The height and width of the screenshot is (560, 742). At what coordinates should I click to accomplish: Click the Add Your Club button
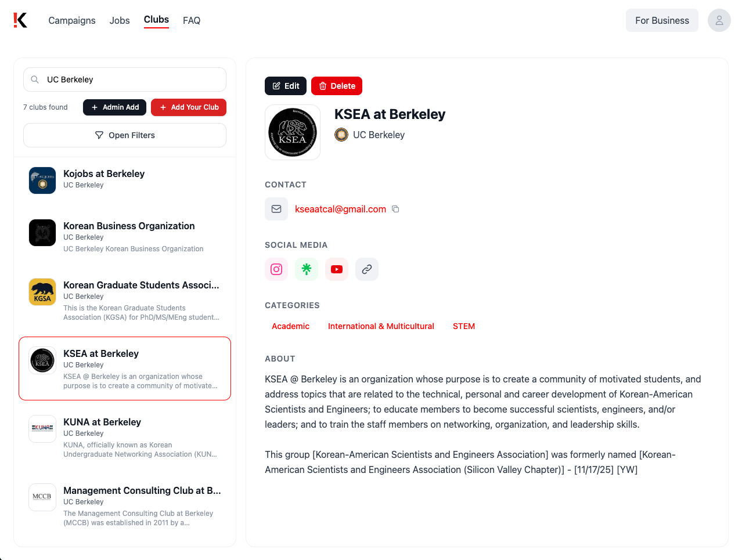(x=189, y=107)
